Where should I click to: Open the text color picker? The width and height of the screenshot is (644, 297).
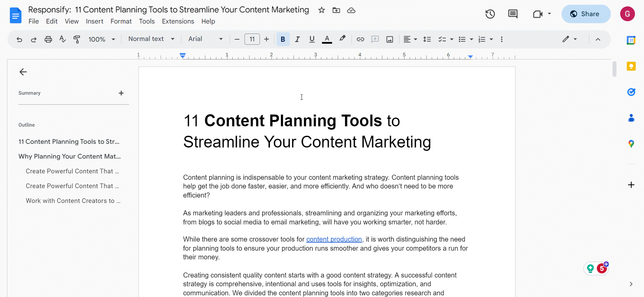(327, 39)
